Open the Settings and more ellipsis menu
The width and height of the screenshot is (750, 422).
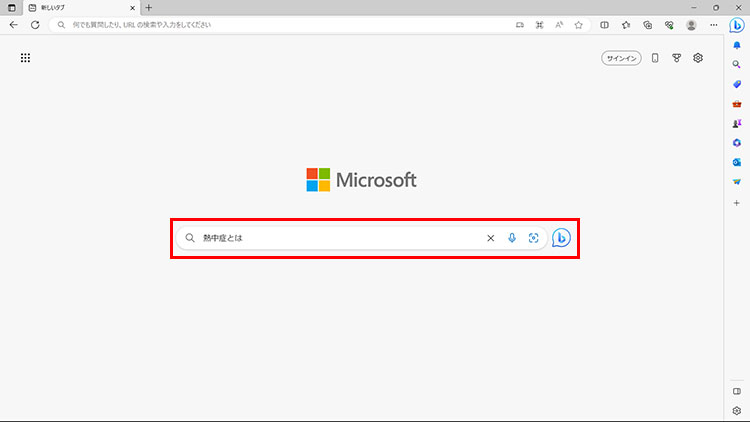714,25
